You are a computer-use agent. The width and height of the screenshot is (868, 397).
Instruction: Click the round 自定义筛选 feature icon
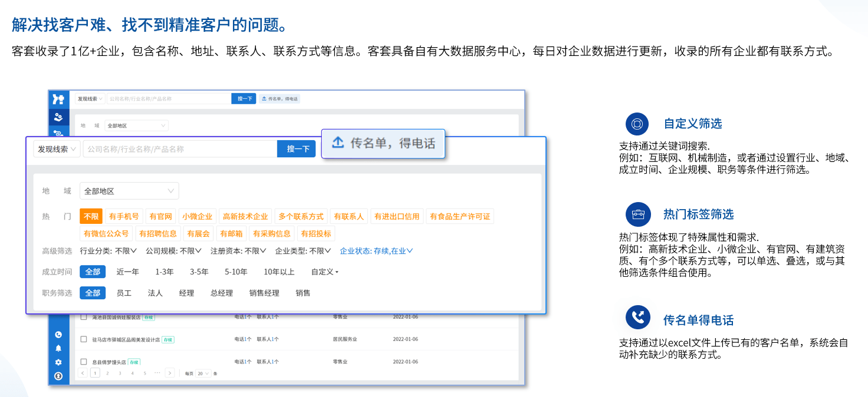point(637,124)
